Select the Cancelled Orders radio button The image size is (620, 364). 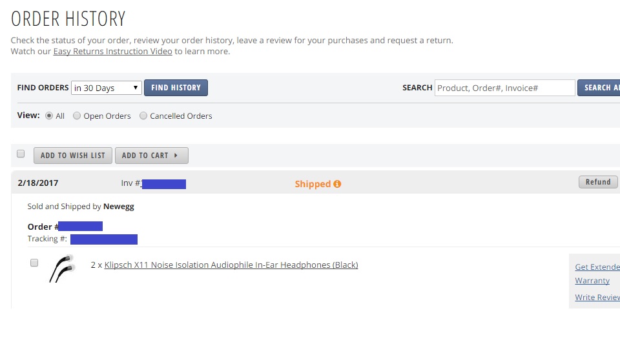click(x=143, y=116)
